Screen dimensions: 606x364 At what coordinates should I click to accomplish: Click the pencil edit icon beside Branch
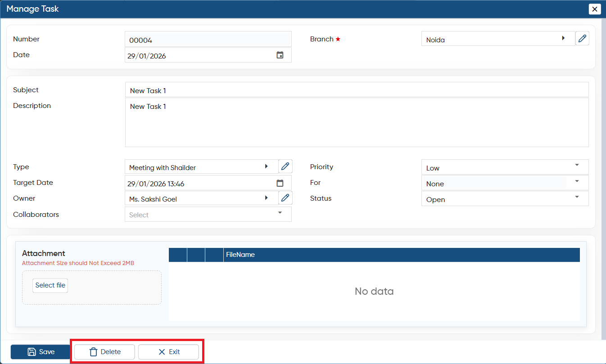[582, 39]
